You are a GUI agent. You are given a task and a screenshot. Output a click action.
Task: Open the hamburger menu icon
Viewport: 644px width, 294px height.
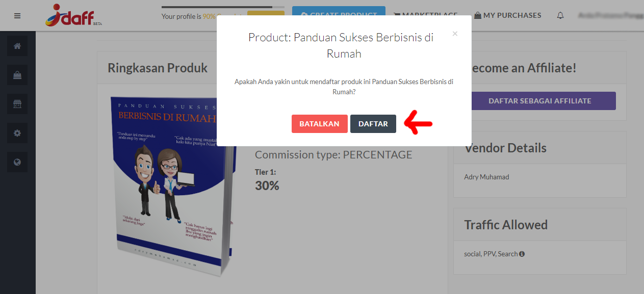click(17, 16)
